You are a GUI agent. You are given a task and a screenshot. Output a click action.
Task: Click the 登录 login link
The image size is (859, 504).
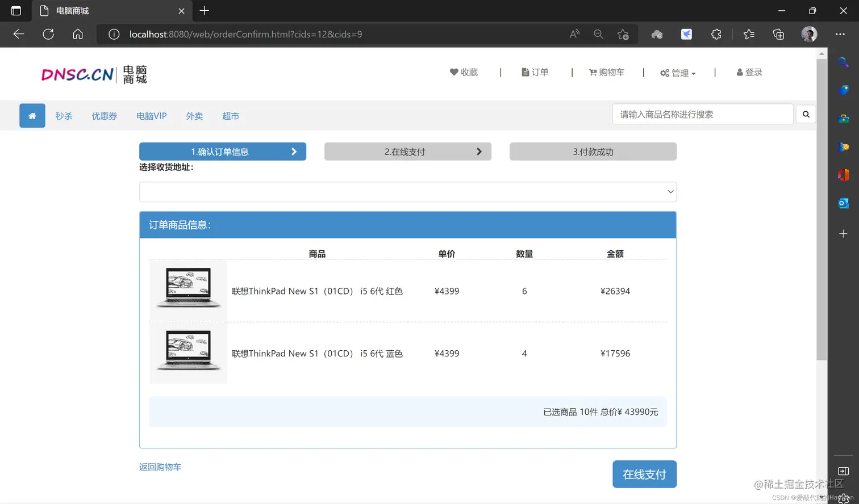[749, 72]
